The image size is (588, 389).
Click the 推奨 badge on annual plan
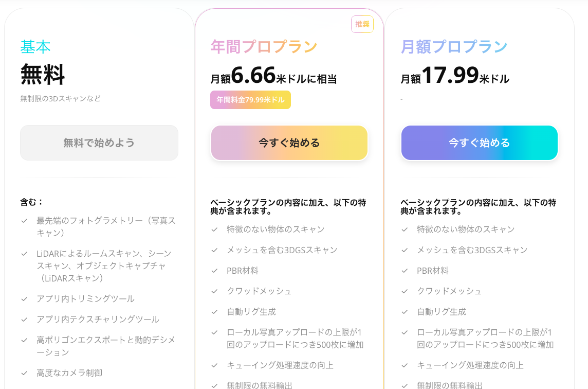[362, 24]
